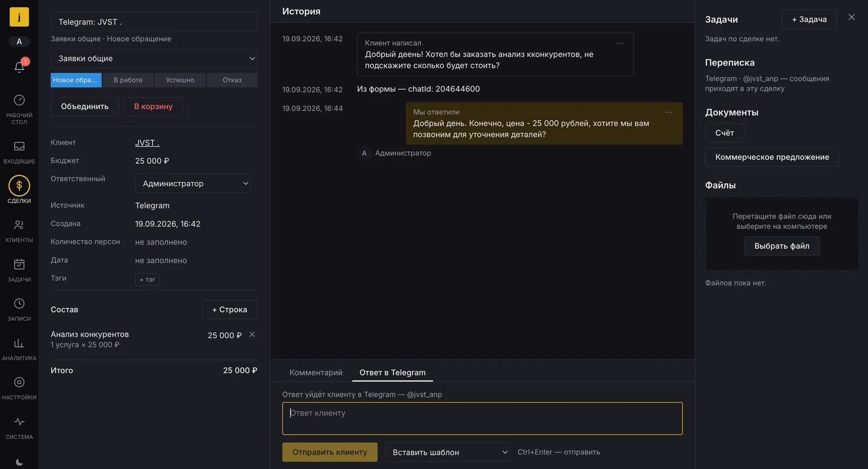Open client link JVST .
Image resolution: width=868 pixels, height=469 pixels.
147,143
